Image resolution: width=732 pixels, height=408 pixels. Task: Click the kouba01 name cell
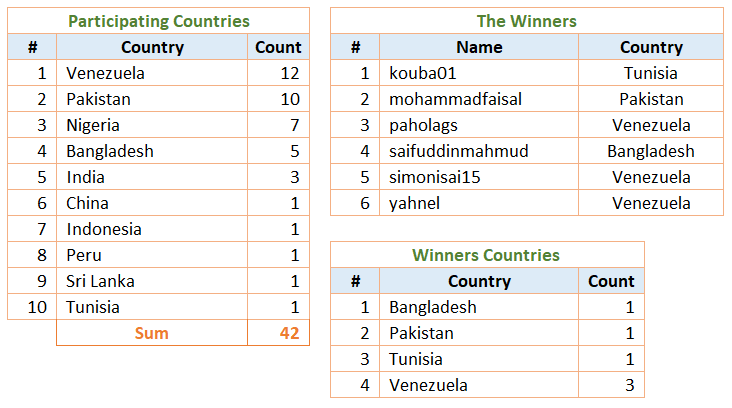[x=479, y=73]
